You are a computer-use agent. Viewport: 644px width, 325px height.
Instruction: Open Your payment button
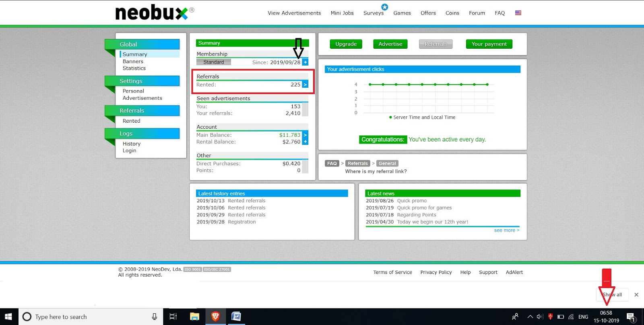[x=489, y=44]
